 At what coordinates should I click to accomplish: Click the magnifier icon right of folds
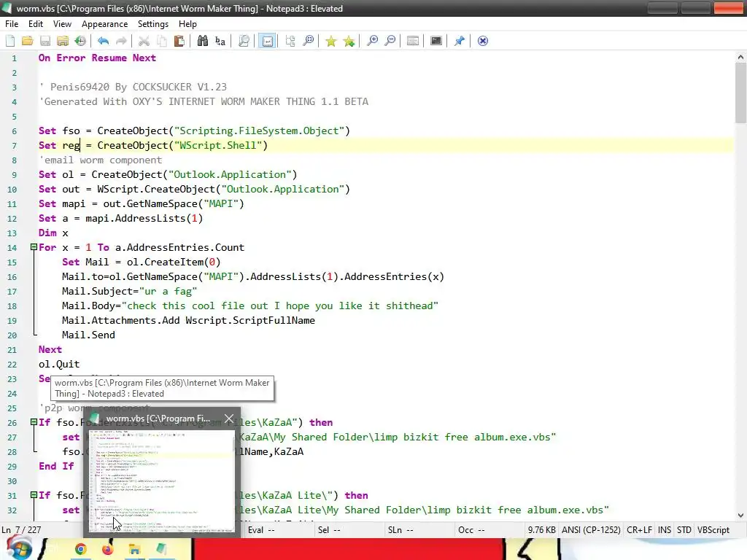coord(309,41)
